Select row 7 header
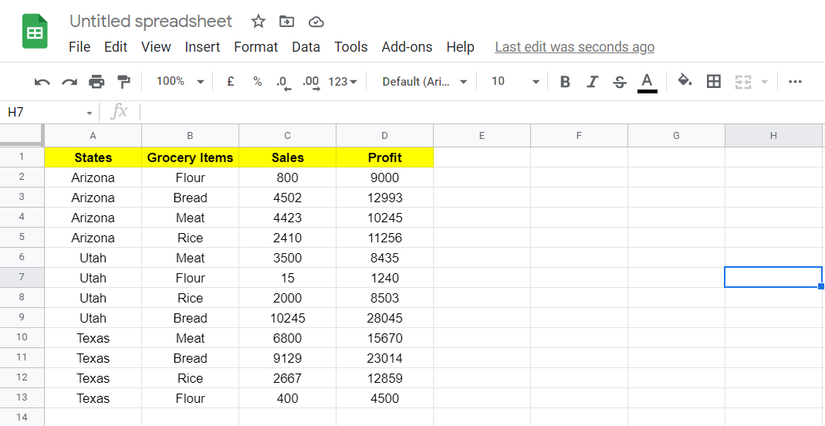Image resolution: width=825 pixels, height=426 pixels. (22, 277)
